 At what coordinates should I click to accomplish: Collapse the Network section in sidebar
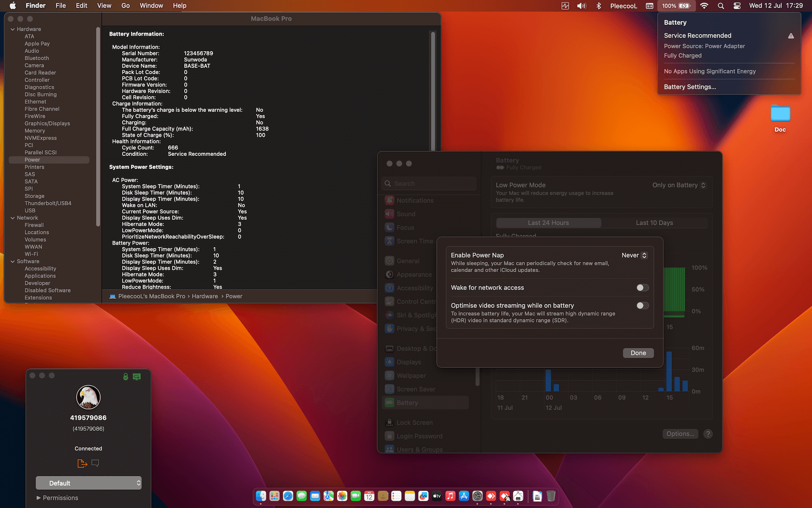pos(13,218)
